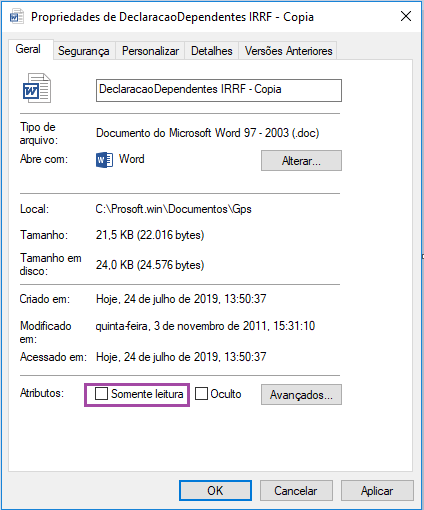This screenshot has width=424, height=510.
Task: Close the properties dialog with the X
Action: 406,16
